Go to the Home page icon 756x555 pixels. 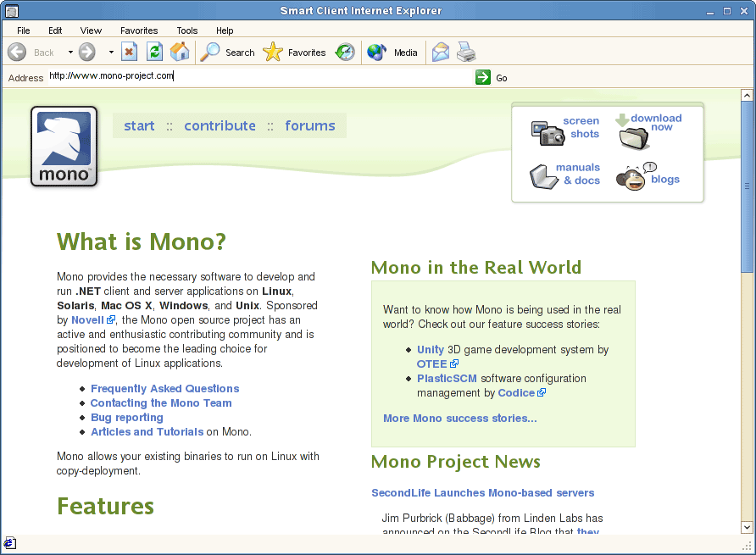pyautogui.click(x=180, y=52)
